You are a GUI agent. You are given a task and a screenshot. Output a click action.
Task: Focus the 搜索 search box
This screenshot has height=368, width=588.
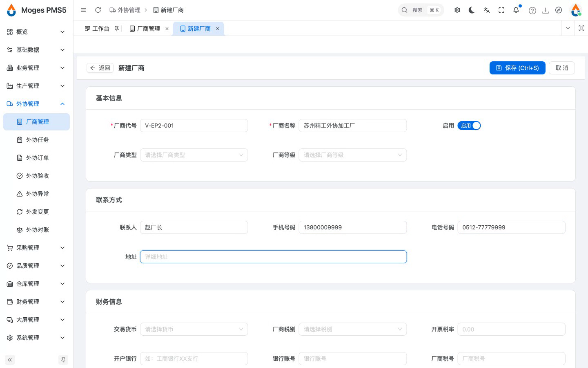pos(421,10)
